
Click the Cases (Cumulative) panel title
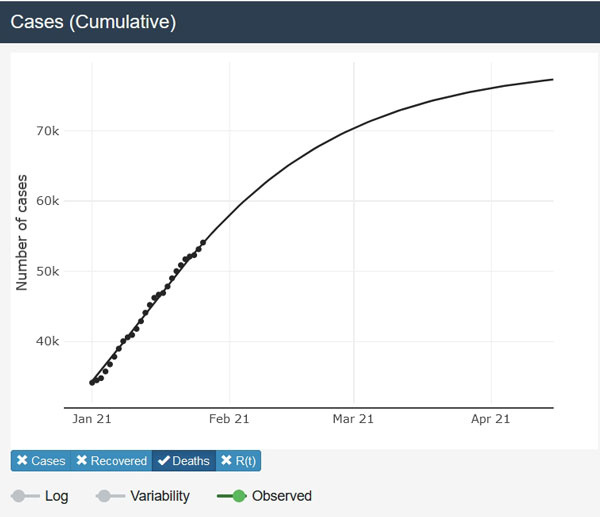(x=93, y=21)
